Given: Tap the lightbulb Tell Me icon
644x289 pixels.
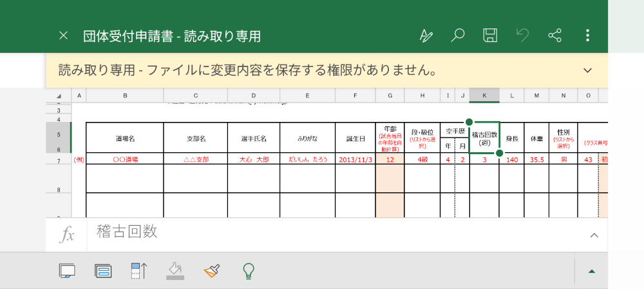Looking at the screenshot, I should click(248, 271).
